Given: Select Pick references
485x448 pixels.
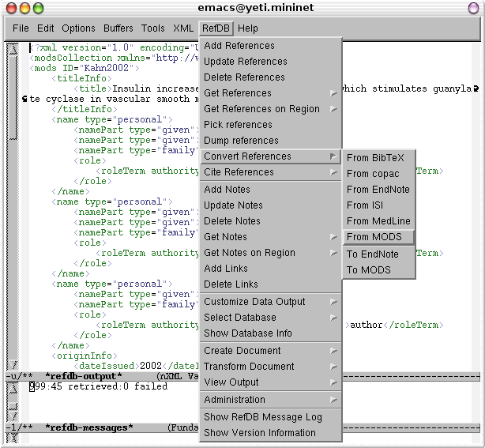Looking at the screenshot, I should tap(271, 124).
